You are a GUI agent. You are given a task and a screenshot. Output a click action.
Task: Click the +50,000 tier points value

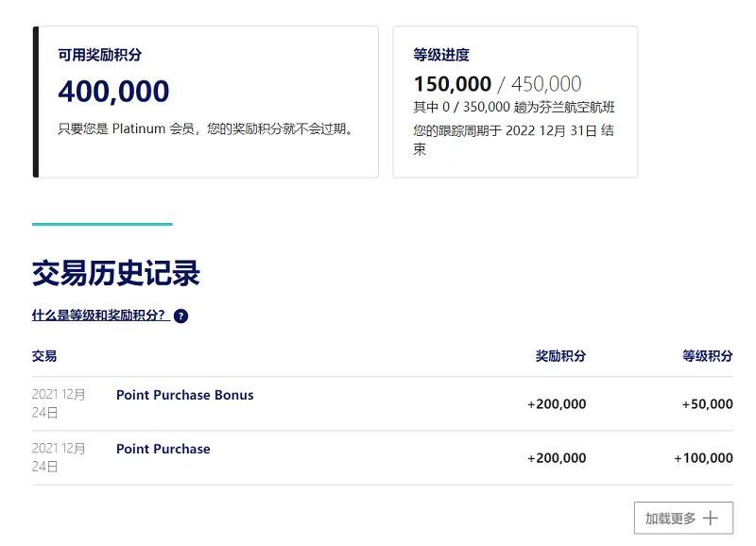pyautogui.click(x=707, y=404)
